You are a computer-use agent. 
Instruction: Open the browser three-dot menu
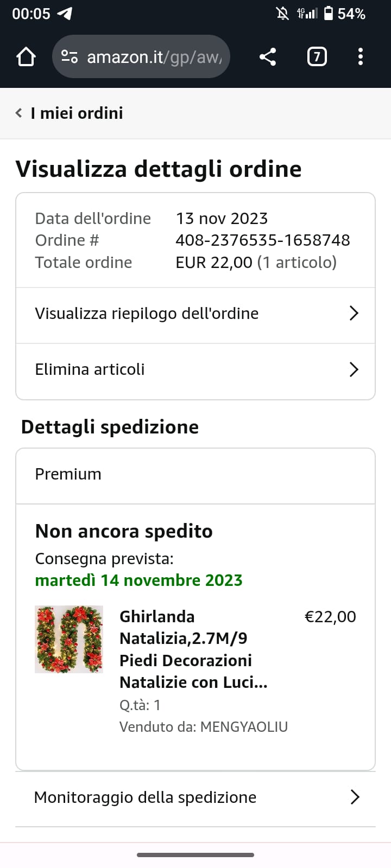point(361,56)
